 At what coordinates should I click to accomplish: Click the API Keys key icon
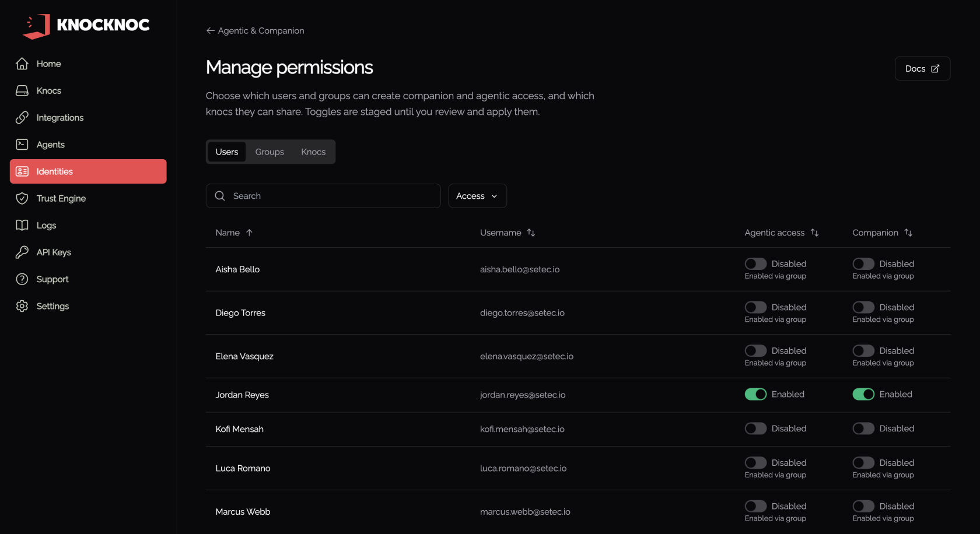click(22, 252)
